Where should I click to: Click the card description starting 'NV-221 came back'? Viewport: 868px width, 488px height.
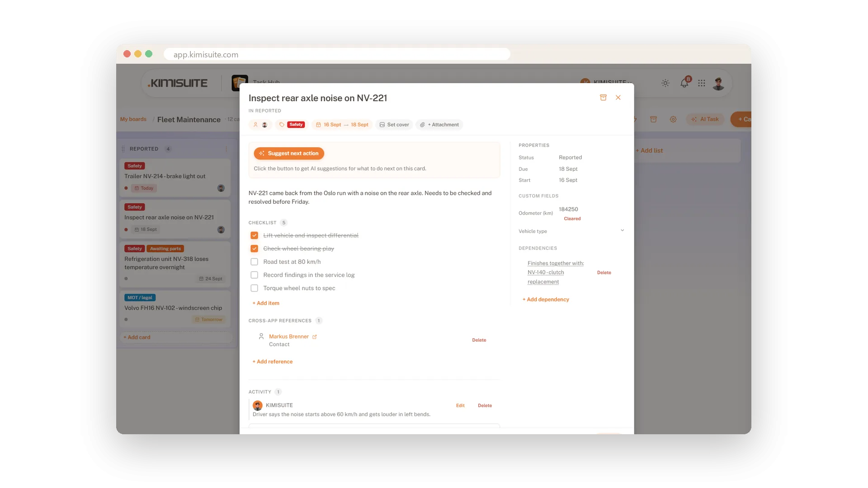point(370,197)
